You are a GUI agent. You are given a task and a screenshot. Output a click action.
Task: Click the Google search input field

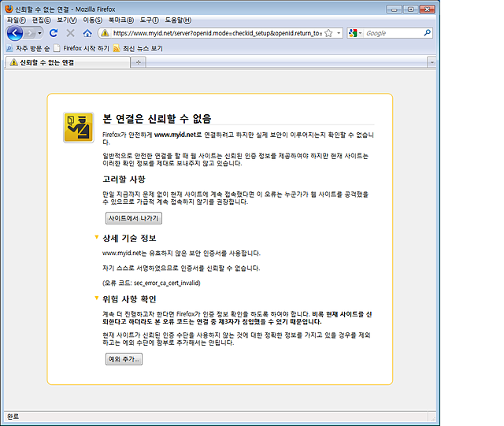point(394,33)
